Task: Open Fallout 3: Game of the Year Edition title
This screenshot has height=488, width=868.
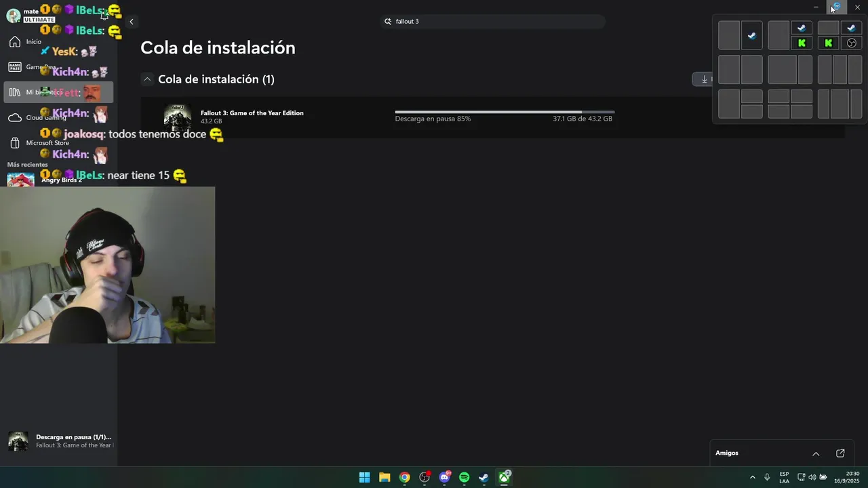Action: pyautogui.click(x=252, y=113)
